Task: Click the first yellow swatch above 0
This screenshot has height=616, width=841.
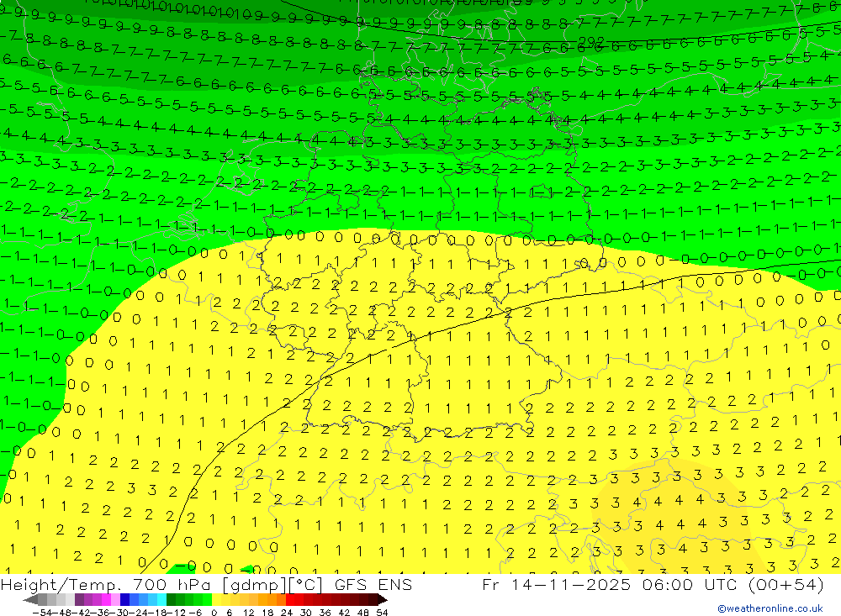Action: (217, 599)
